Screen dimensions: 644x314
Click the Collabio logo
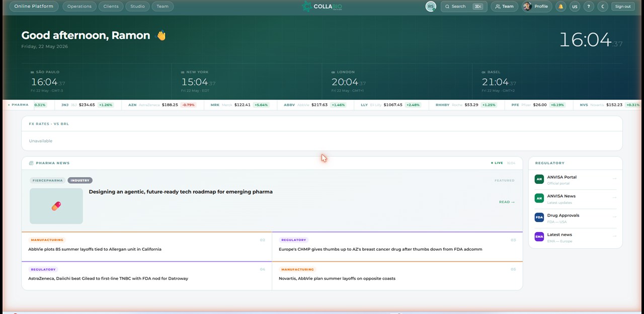(x=321, y=7)
